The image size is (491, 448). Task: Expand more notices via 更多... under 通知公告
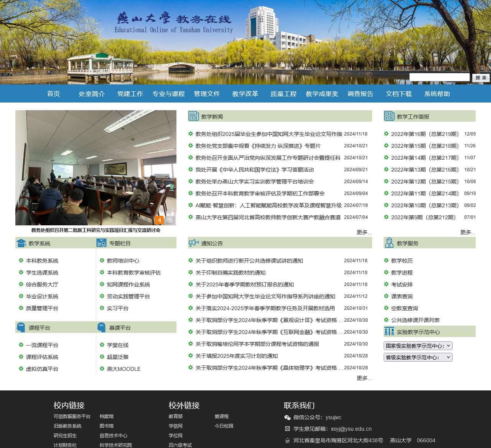click(364, 378)
